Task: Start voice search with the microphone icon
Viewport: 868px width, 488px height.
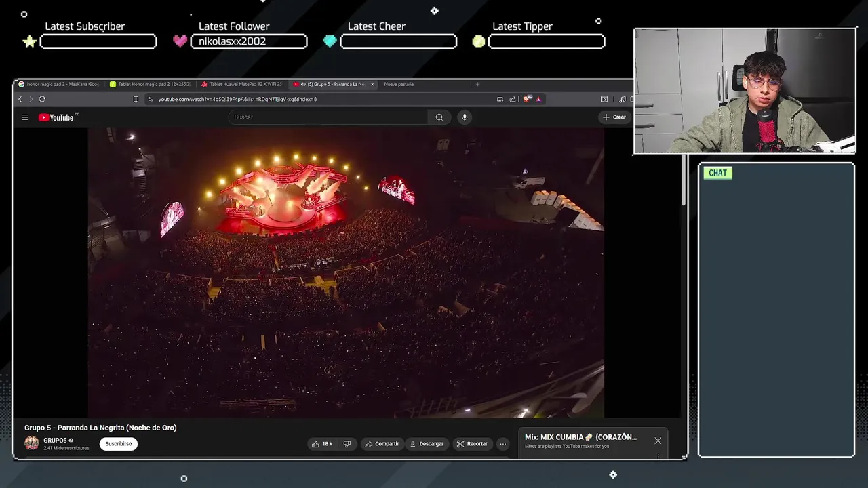Action: pos(465,117)
